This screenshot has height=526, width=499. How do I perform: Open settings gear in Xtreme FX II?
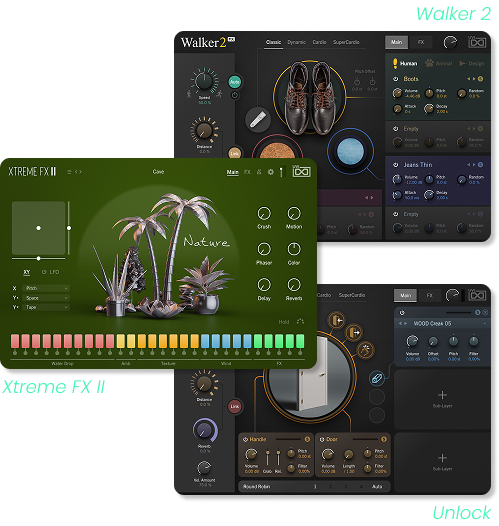pos(271,172)
